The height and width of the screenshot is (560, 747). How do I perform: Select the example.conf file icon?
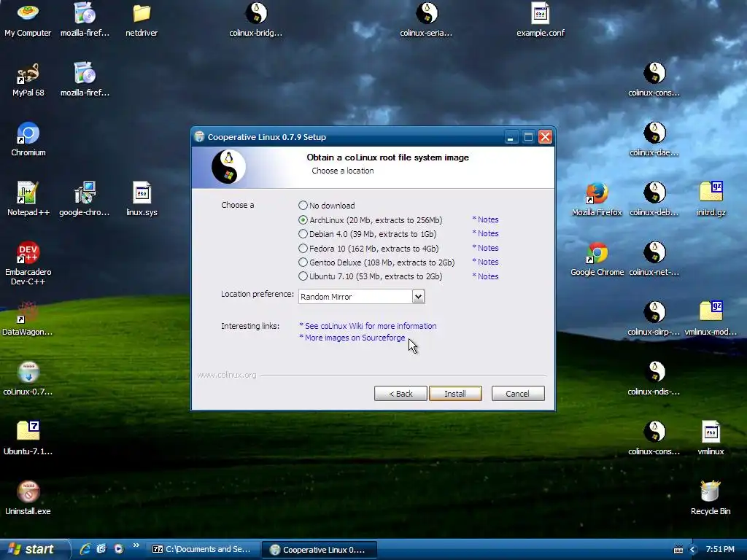point(541,20)
